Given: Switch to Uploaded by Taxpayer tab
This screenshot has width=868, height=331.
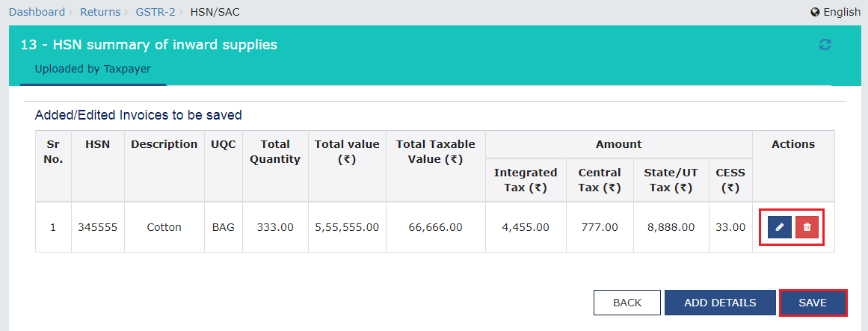Looking at the screenshot, I should tap(93, 69).
